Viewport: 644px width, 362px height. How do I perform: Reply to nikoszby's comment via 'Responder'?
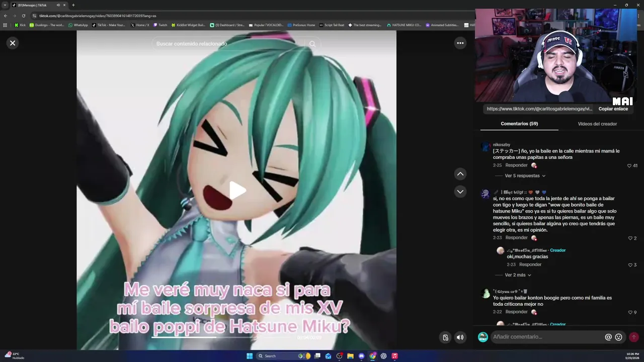(x=516, y=165)
